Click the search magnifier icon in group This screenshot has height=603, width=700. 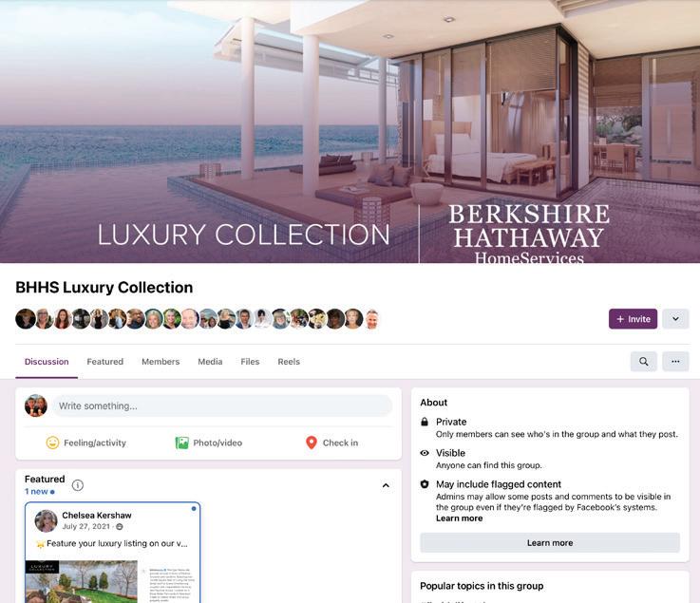643,362
